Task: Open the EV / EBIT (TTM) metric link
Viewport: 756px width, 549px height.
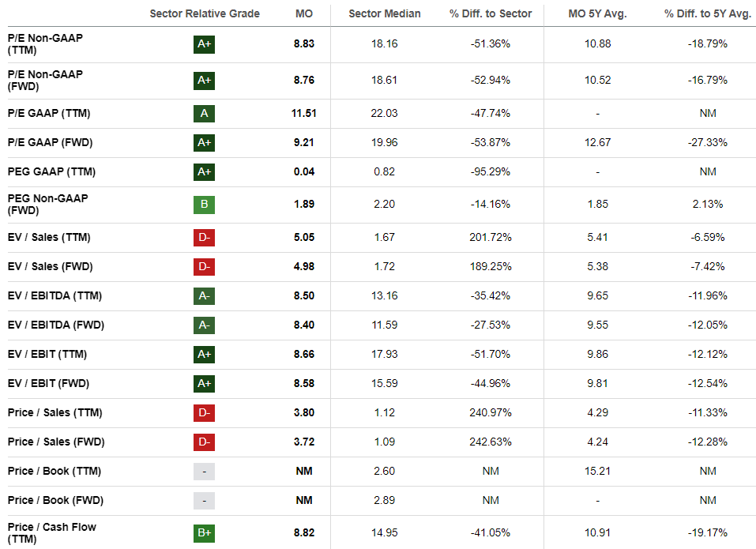Action: [x=47, y=355]
